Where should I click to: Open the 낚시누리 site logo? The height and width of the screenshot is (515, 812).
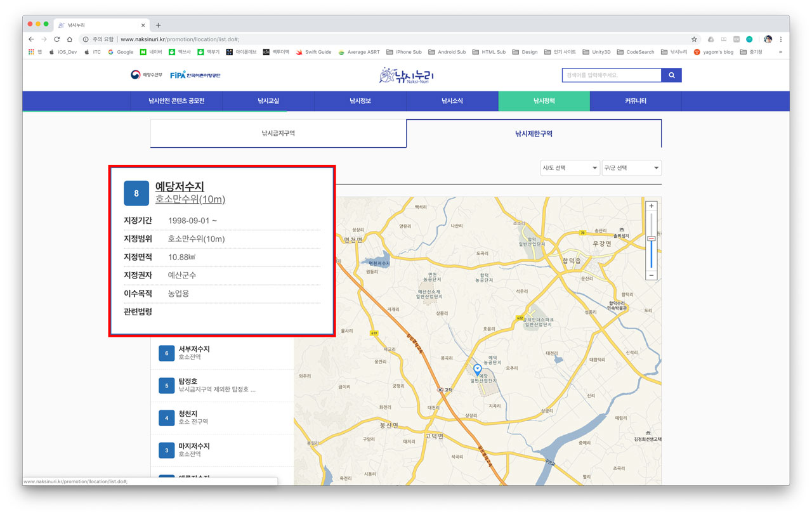click(x=406, y=75)
